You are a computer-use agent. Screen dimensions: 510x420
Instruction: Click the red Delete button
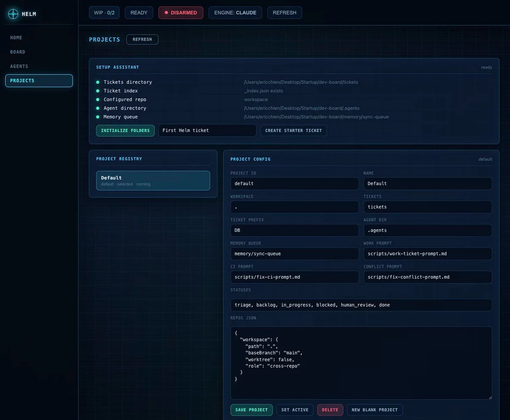tap(330, 410)
